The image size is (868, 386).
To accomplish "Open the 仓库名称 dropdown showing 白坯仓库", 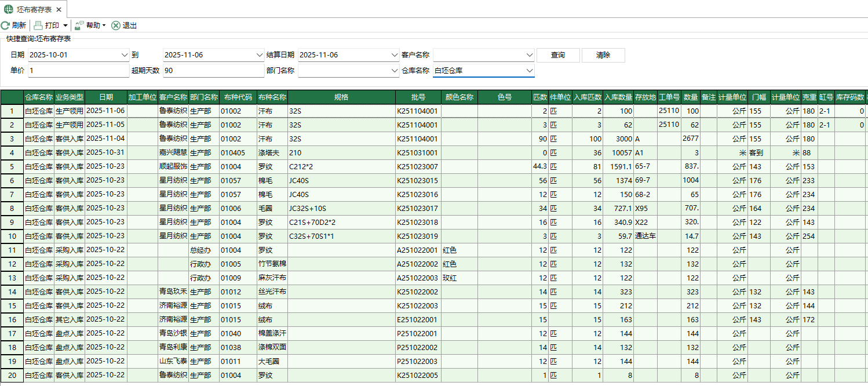I will tap(528, 71).
